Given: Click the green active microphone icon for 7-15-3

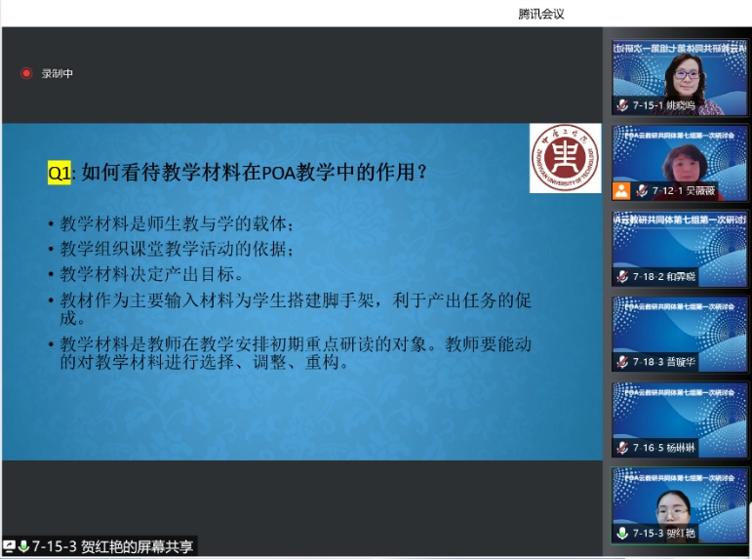Looking at the screenshot, I should [x=621, y=533].
